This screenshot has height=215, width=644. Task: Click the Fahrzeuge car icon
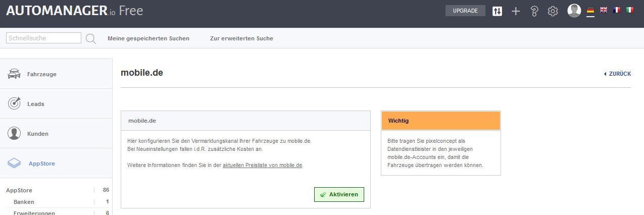[14, 74]
